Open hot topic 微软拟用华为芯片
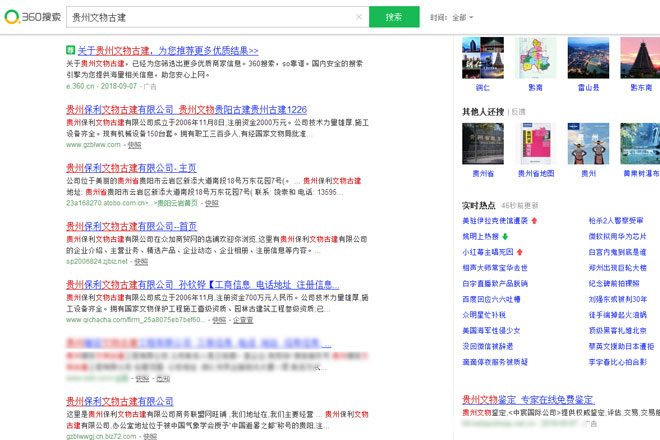The height and width of the screenshot is (440, 660). (x=617, y=237)
